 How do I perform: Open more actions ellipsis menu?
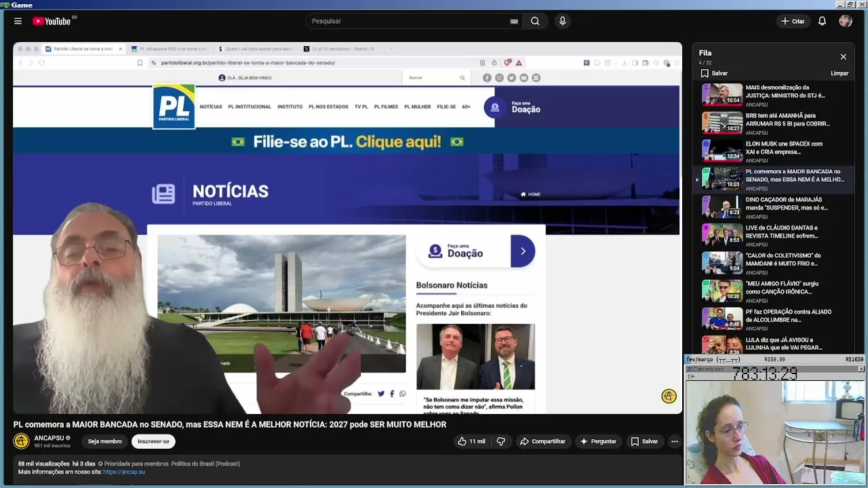pos(674,441)
